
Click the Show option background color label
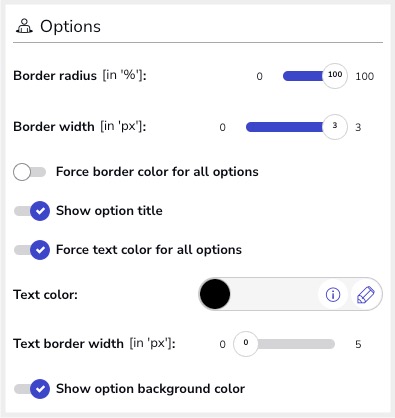click(x=150, y=389)
